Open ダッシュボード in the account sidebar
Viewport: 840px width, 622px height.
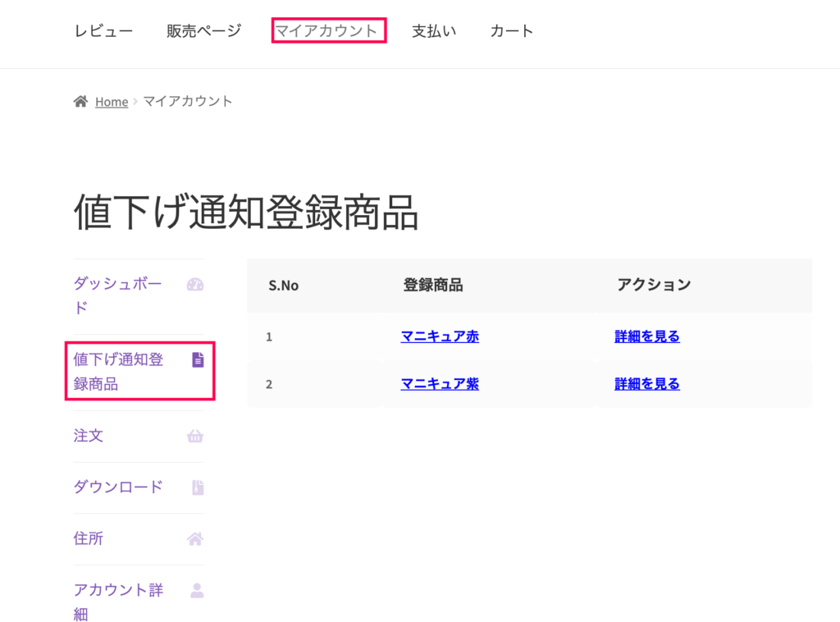point(118,295)
